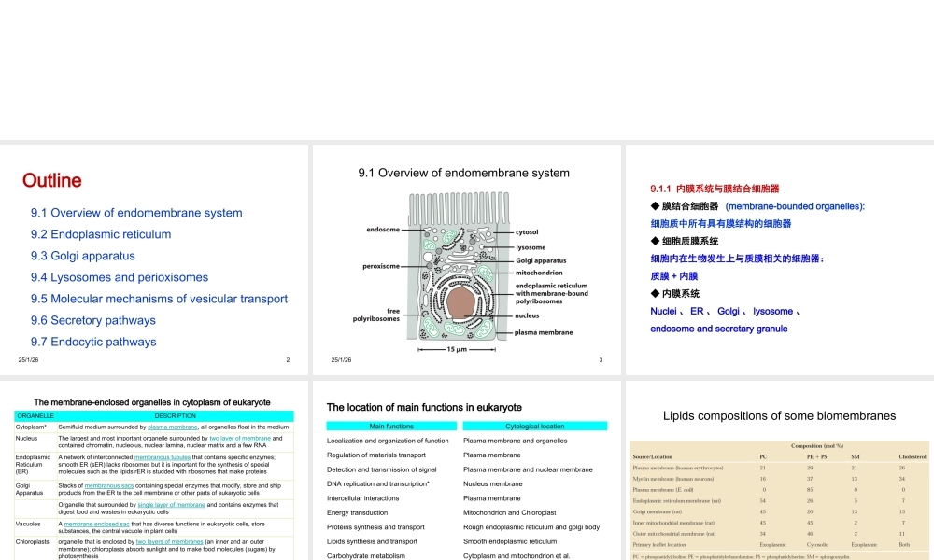Click 'endosome and secretary granule' line
Screen dimensions: 934x560
click(x=719, y=329)
